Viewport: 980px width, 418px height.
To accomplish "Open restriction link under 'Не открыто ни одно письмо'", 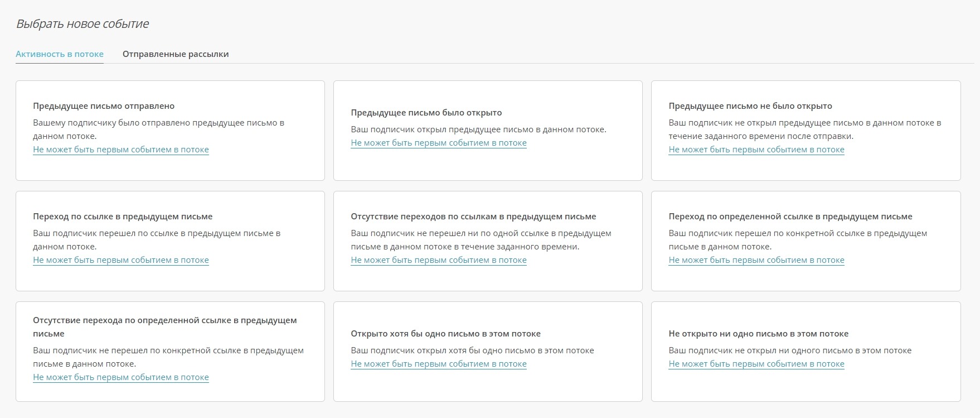I will 756,364.
